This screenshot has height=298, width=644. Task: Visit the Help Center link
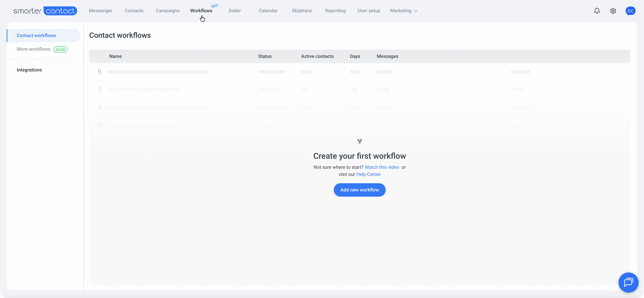point(369,174)
